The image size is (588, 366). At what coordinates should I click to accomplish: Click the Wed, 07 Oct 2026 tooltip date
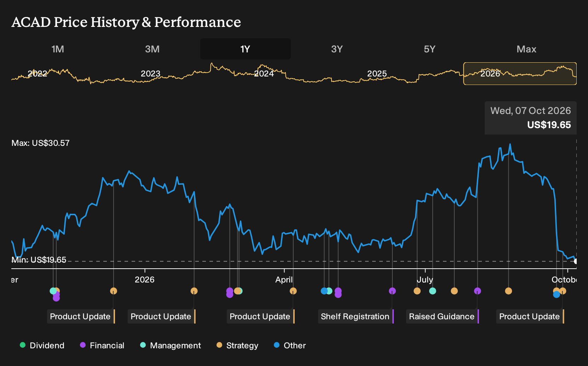531,111
